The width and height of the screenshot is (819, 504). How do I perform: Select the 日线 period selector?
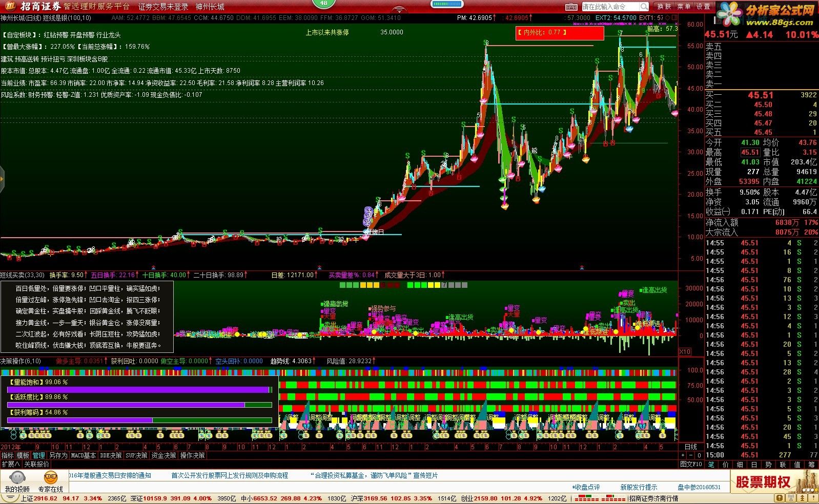(x=690, y=447)
